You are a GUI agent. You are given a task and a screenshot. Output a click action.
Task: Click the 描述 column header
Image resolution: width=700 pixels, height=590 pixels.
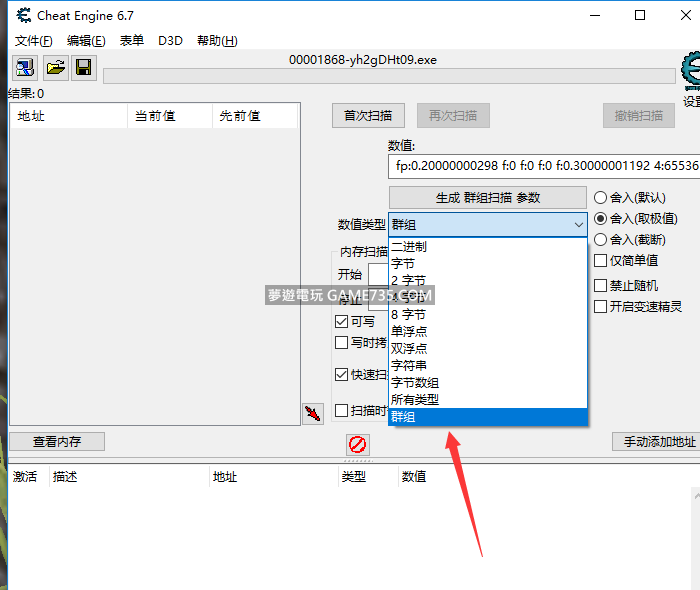pyautogui.click(x=129, y=477)
